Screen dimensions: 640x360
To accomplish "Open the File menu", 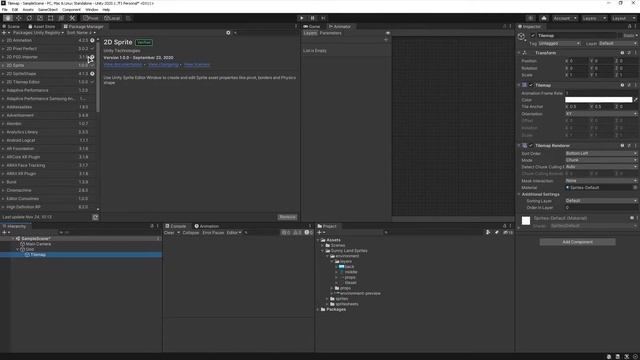I will 4,9.
